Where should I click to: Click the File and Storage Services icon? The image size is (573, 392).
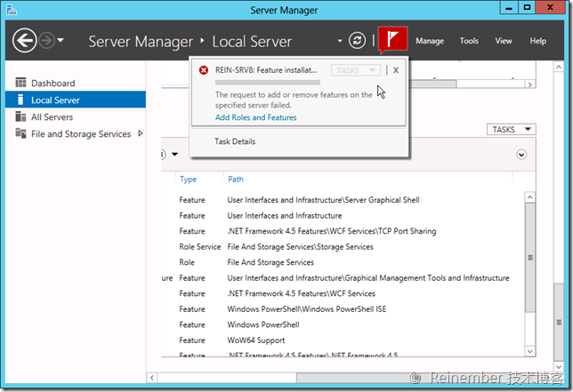tap(21, 134)
